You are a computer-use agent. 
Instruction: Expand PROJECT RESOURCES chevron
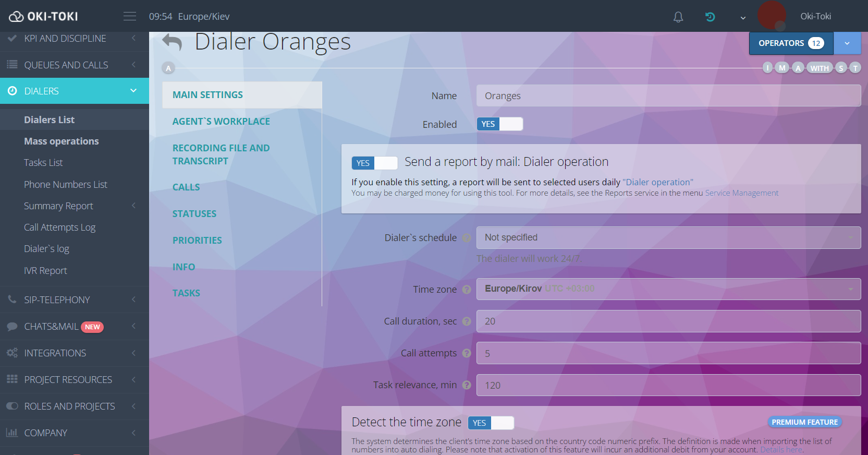[x=133, y=379]
